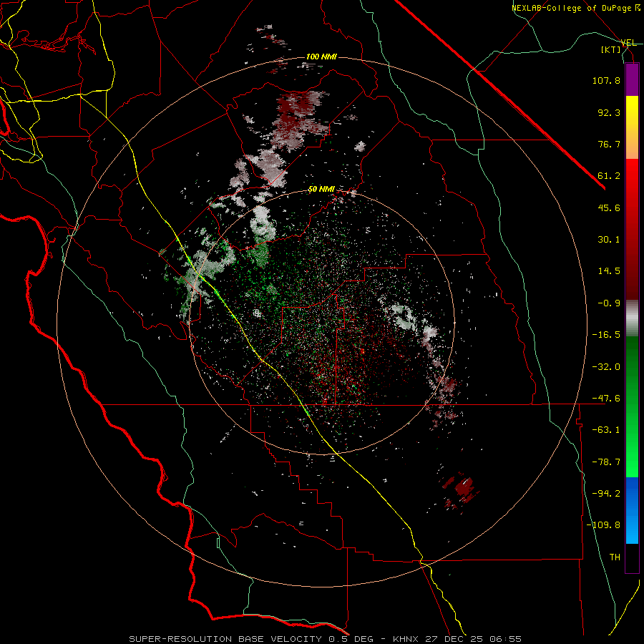Select the 76.7 velocity scale value
This screenshot has height=644, width=644.
coord(609,144)
